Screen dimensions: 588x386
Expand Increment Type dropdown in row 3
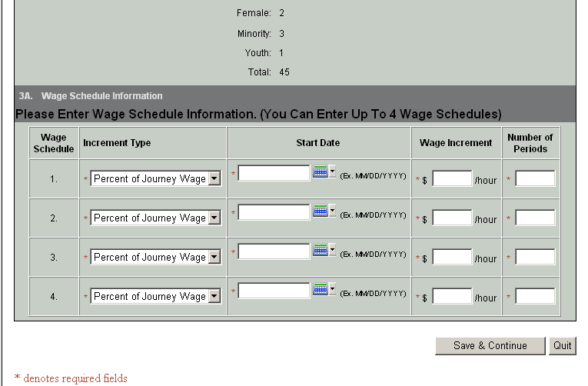(214, 258)
